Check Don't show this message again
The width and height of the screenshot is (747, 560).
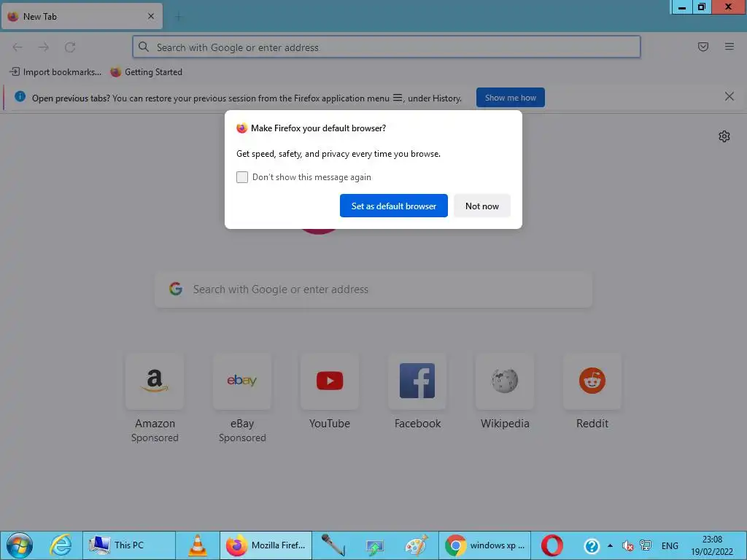(242, 177)
